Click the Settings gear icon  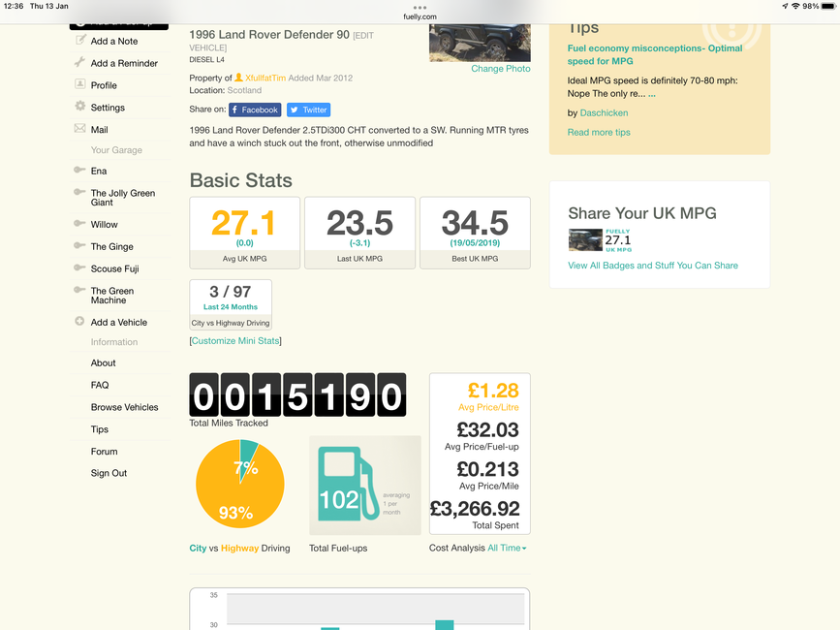[79, 106]
